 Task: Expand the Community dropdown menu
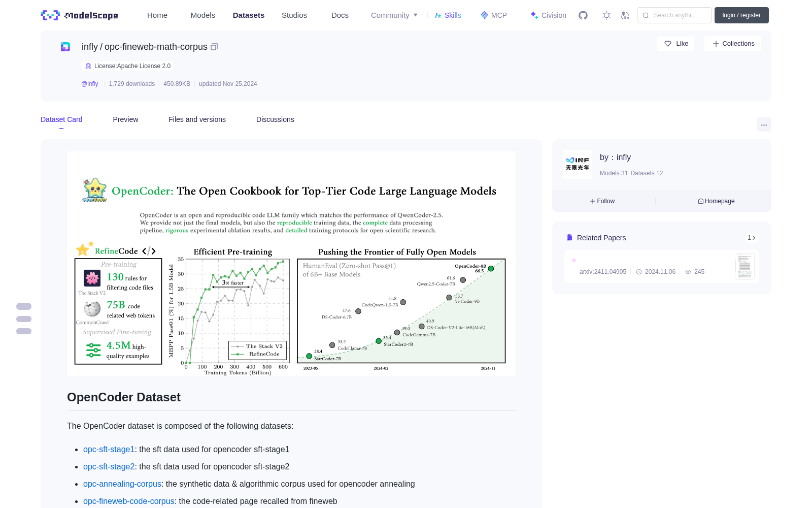394,15
